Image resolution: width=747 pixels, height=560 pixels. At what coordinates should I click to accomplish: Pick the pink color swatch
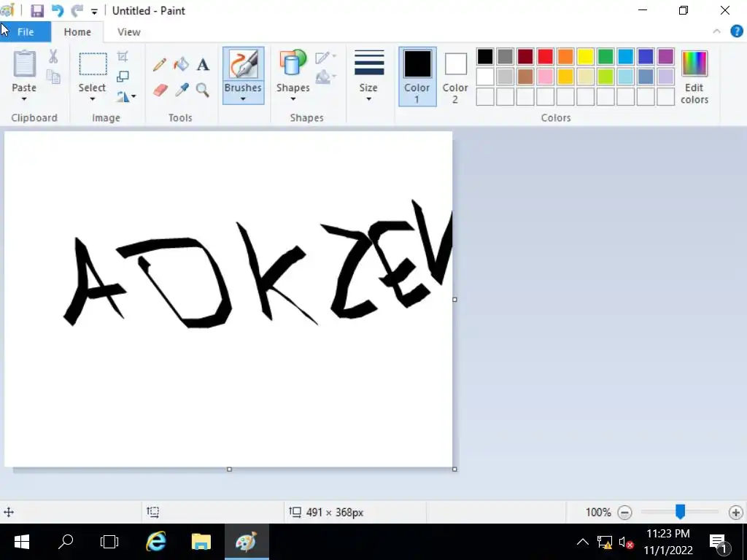click(x=545, y=76)
